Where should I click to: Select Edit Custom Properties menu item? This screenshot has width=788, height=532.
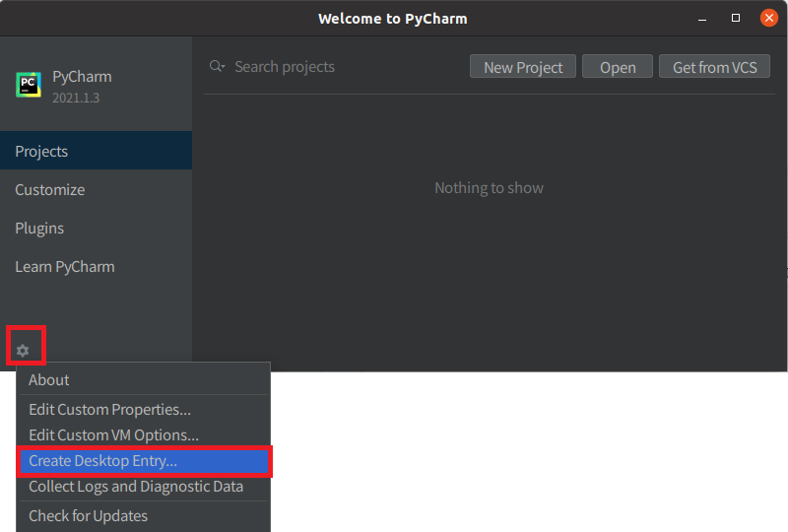(x=143, y=409)
